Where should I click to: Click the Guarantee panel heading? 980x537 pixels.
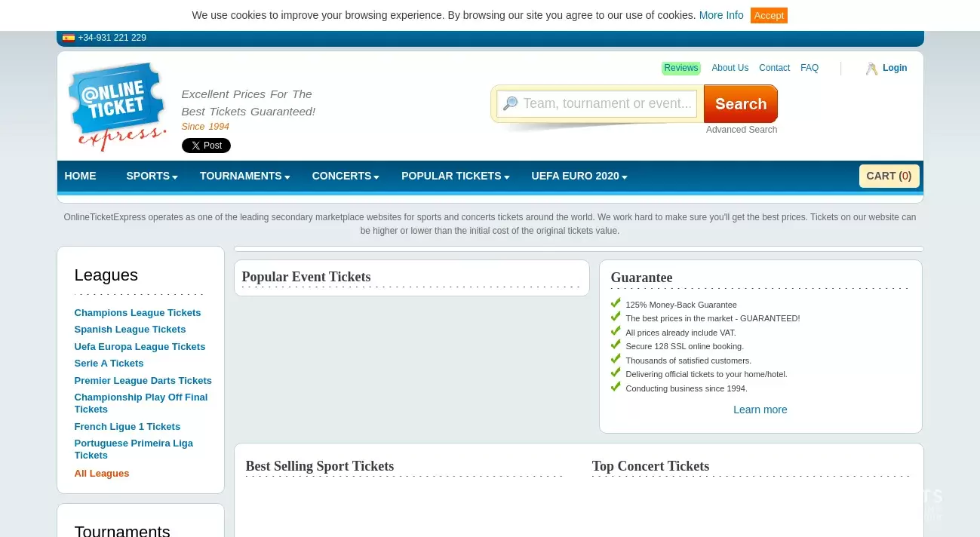point(641,278)
